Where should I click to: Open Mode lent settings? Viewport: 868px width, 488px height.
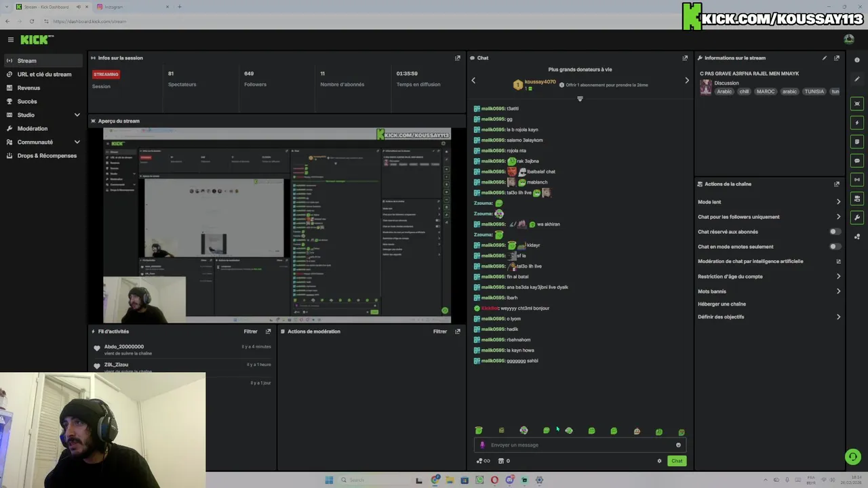pyautogui.click(x=769, y=202)
